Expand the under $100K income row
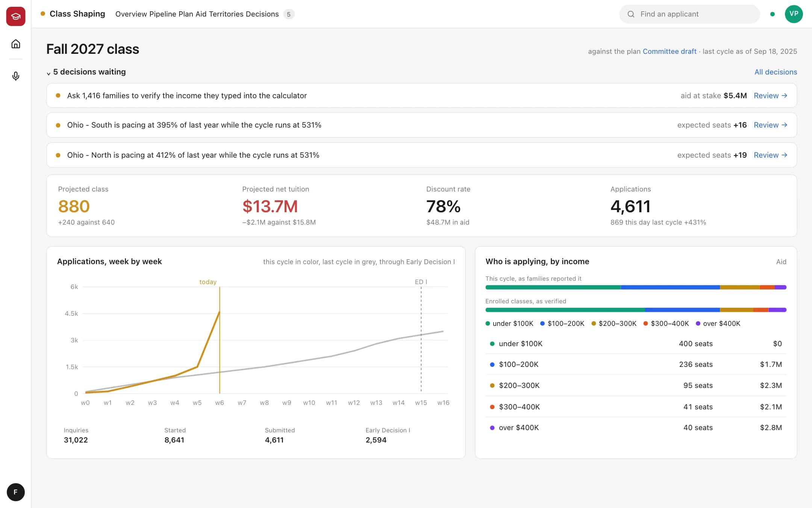The height and width of the screenshot is (508, 812). point(636,344)
